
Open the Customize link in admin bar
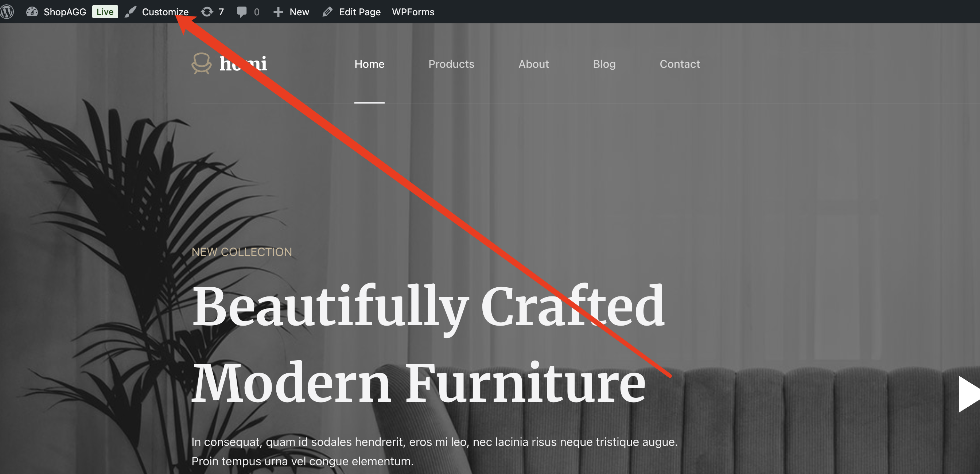coord(165,12)
